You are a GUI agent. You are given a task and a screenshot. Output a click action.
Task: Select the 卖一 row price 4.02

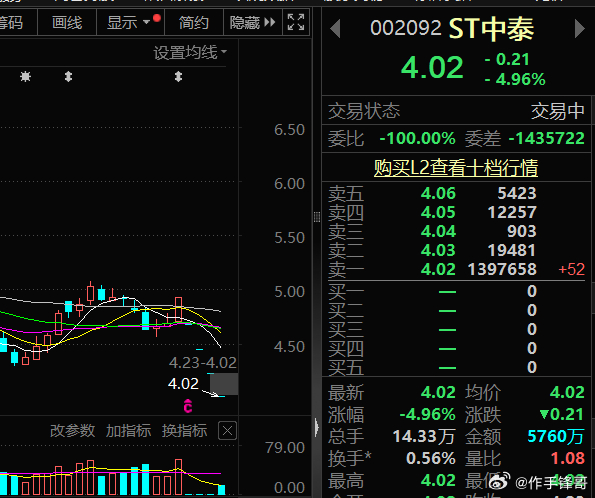(438, 269)
